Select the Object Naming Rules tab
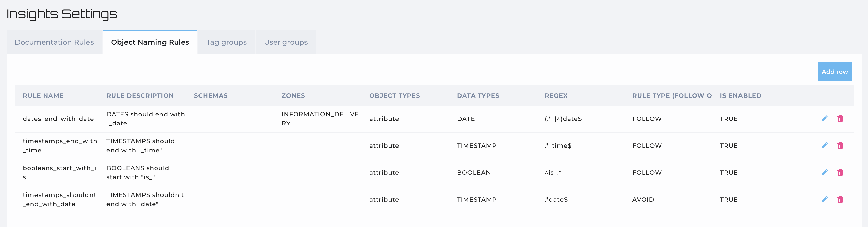 click(x=150, y=42)
